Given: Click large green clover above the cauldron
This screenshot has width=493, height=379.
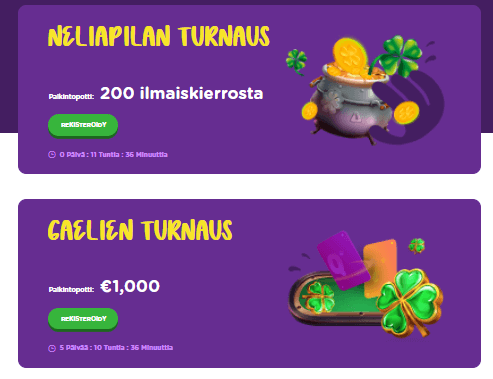Looking at the screenshot, I should pos(398,56).
